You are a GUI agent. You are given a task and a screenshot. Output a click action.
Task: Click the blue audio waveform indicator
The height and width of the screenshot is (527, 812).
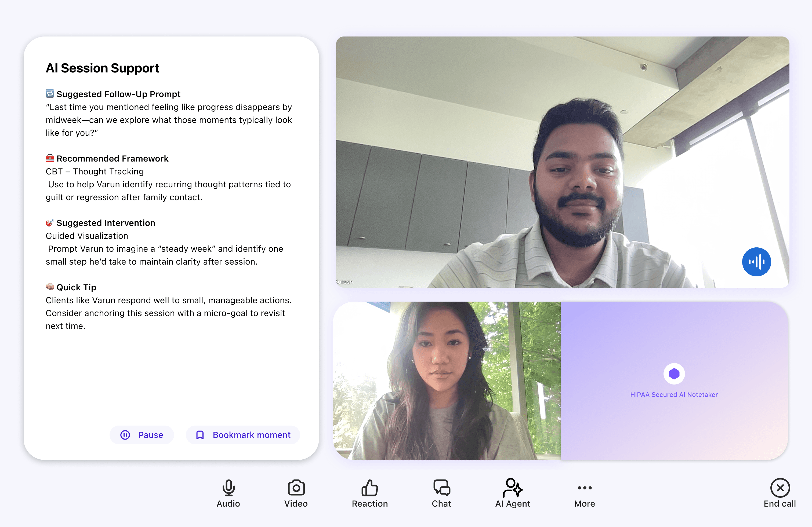(756, 262)
